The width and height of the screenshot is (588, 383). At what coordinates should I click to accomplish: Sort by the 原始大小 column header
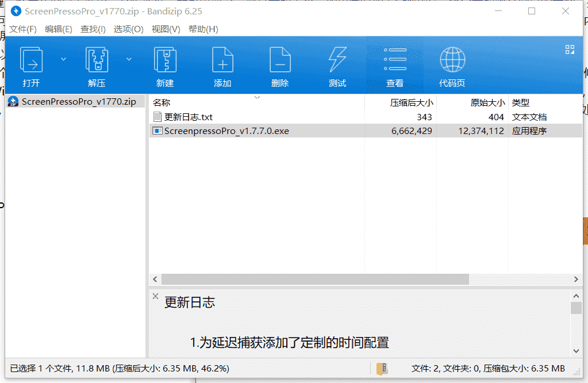pos(472,102)
